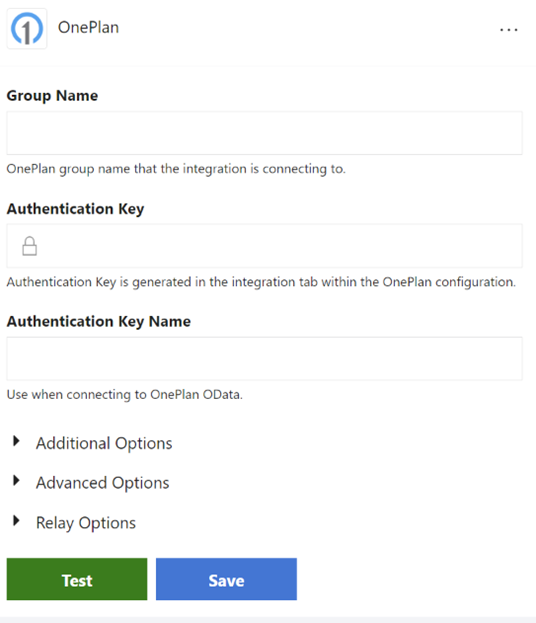
Task: Click the lock icon in Authentication Key
Action: (29, 246)
